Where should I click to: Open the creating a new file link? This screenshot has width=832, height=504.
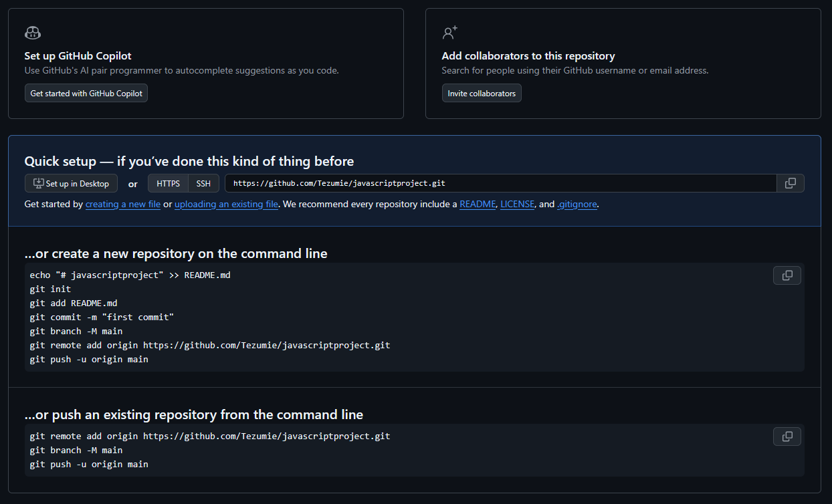click(122, 204)
